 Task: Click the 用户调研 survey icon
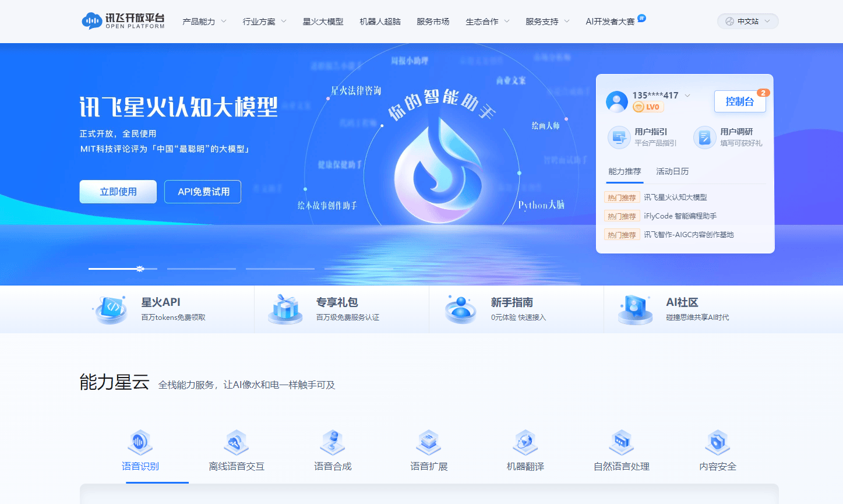coord(704,138)
